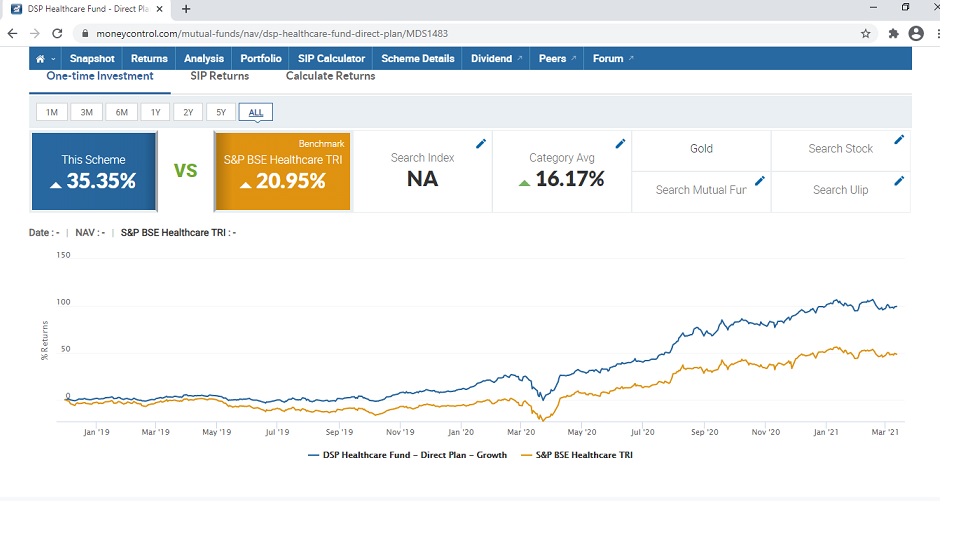Viewport: 957px width, 538px height.
Task: Open the Peers external link
Action: pos(557,59)
